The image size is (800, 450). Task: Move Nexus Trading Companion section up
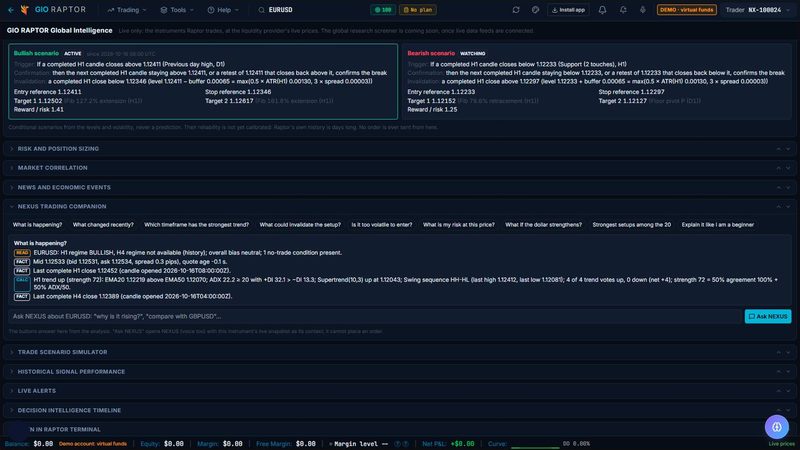point(779,207)
